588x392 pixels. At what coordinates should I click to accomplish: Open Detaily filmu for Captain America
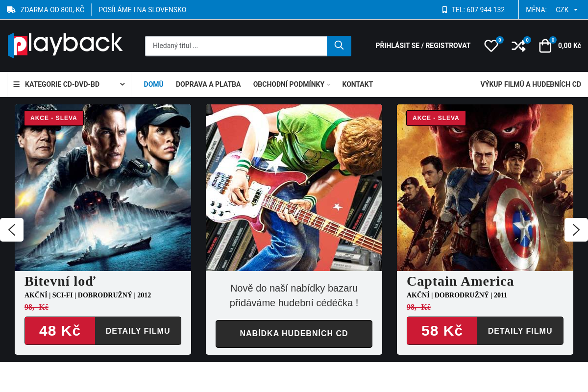click(x=520, y=331)
